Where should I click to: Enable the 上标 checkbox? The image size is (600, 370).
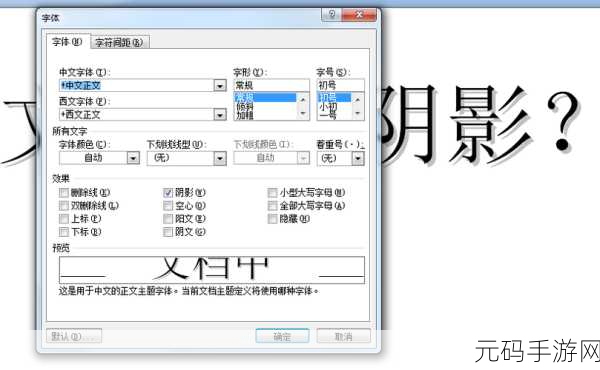[64, 219]
